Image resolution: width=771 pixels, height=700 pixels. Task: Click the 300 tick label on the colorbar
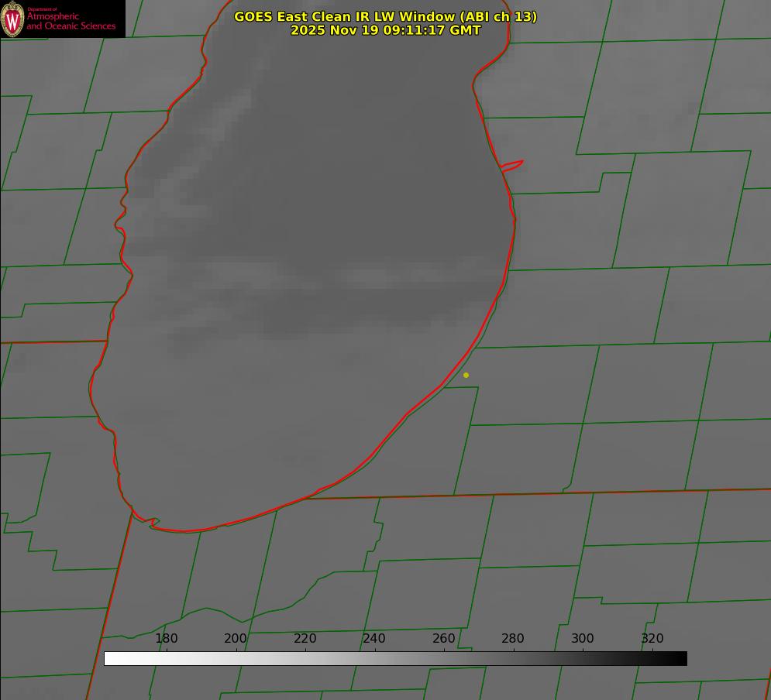click(x=583, y=638)
